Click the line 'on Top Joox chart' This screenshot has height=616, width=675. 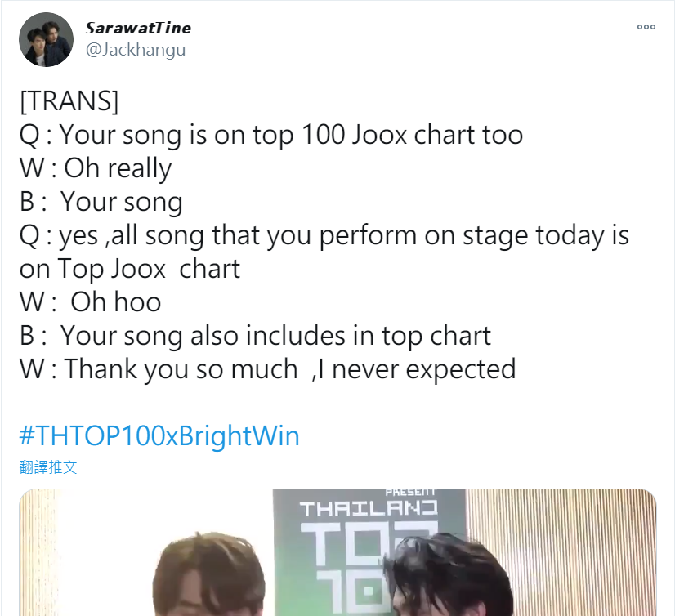130,269
